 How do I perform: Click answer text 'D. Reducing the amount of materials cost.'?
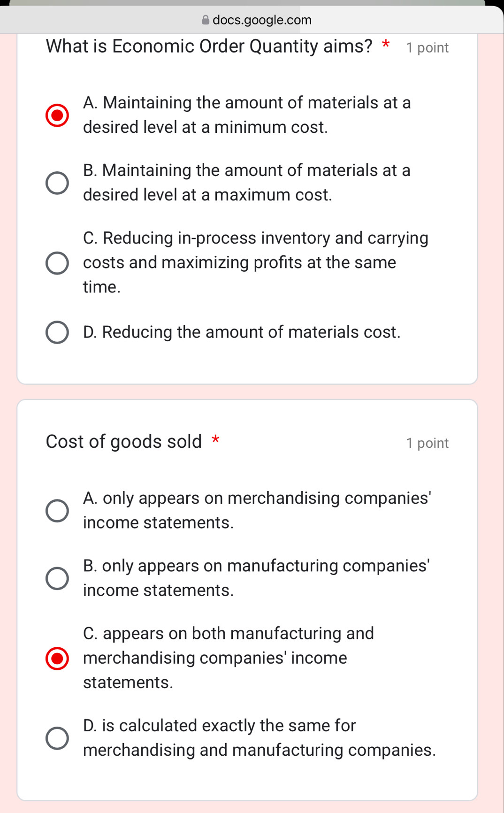click(x=242, y=332)
